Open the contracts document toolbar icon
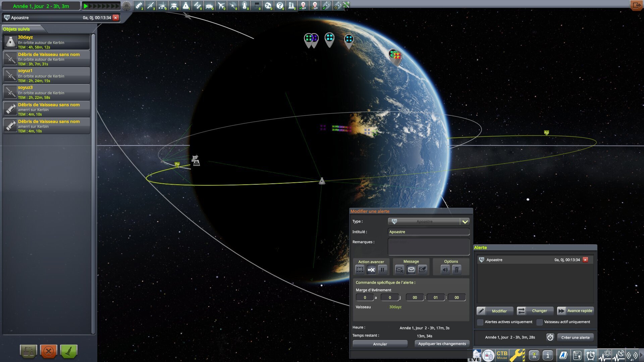Image resolution: width=644 pixels, height=362 pixels. [x=577, y=355]
